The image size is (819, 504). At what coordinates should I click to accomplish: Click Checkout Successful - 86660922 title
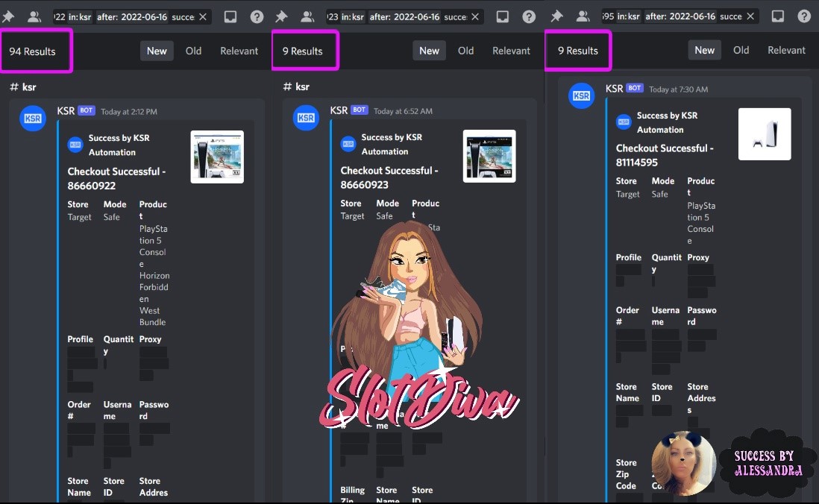tap(116, 178)
